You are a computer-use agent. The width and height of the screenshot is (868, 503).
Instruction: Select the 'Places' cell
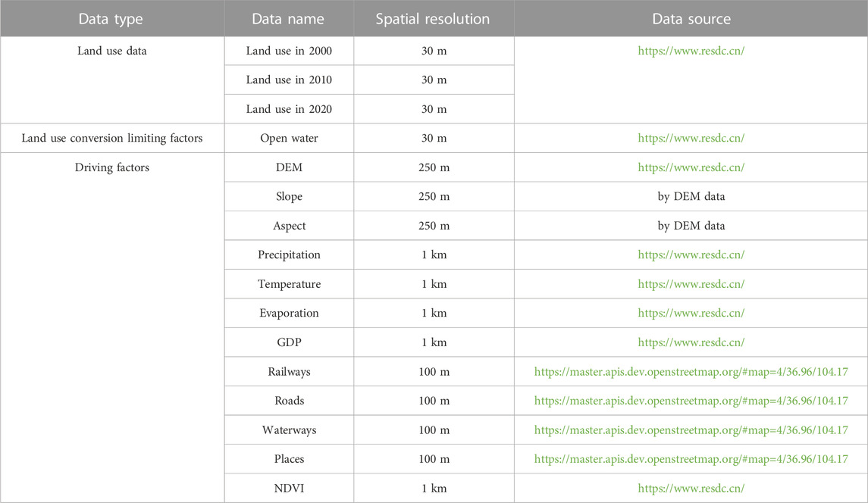tap(289, 459)
